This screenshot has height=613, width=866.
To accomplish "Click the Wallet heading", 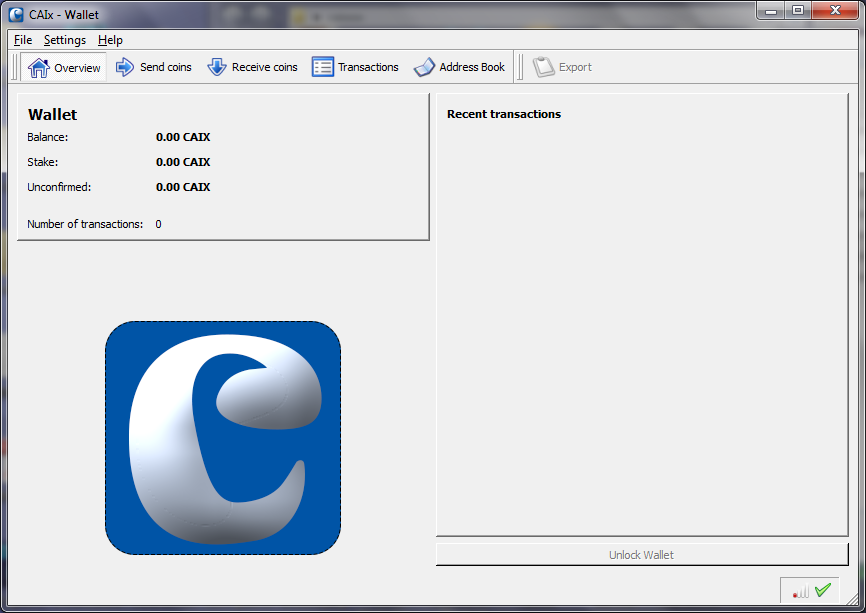I will [52, 114].
